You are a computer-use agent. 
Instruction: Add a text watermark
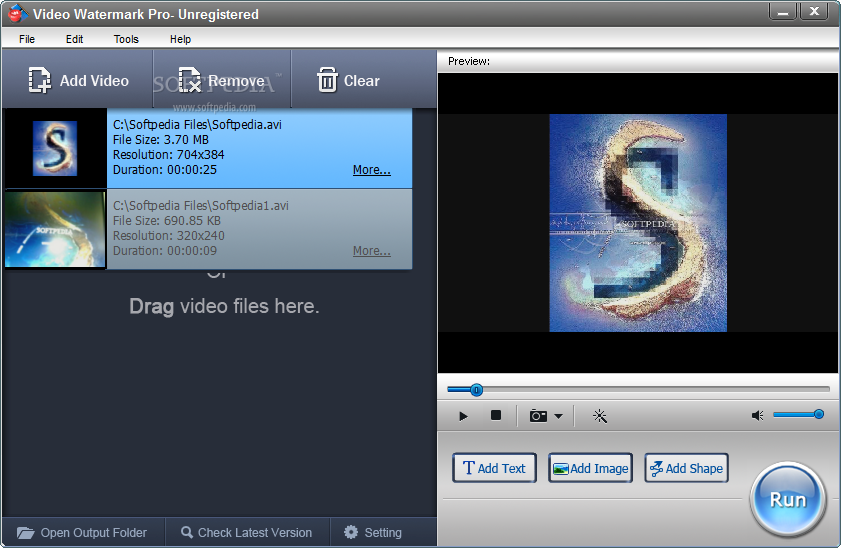494,468
